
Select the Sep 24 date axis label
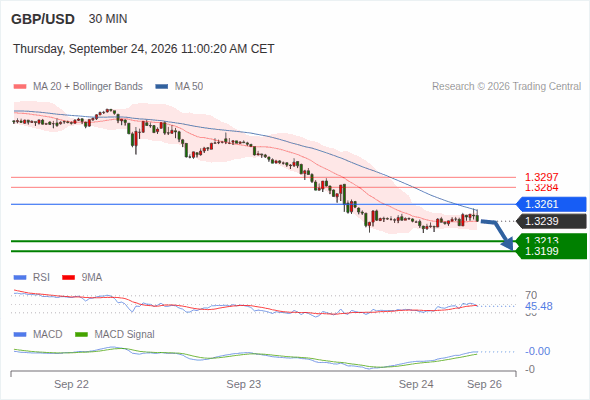tap(416, 384)
